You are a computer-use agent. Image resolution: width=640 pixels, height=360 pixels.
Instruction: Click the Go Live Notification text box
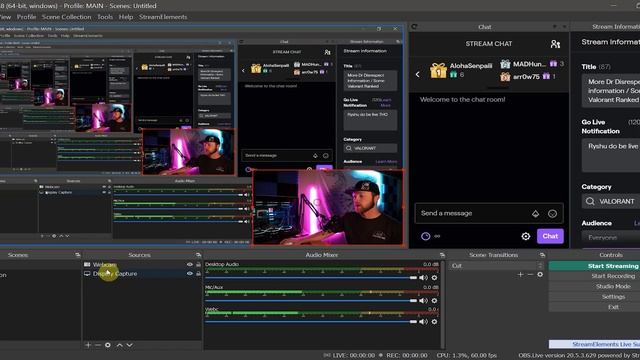(x=611, y=155)
